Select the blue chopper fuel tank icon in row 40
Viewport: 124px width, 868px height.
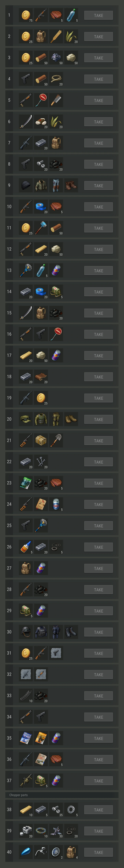click(x=26, y=852)
